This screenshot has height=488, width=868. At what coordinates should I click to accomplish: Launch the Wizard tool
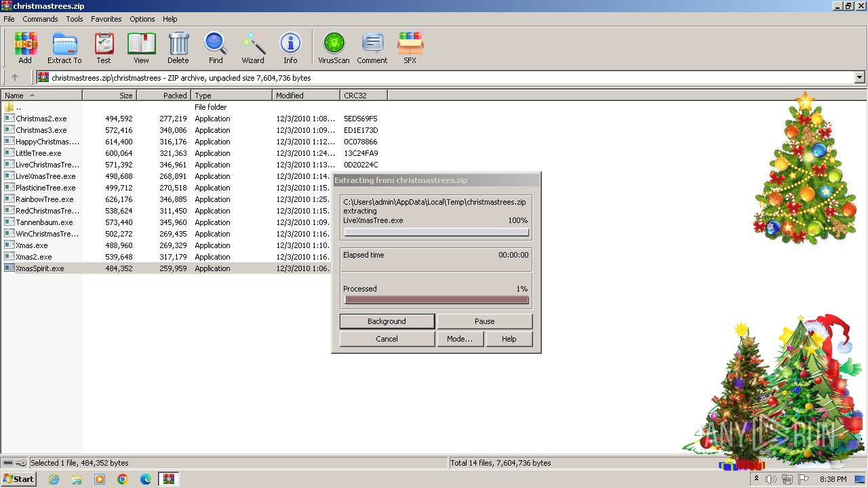click(x=253, y=48)
